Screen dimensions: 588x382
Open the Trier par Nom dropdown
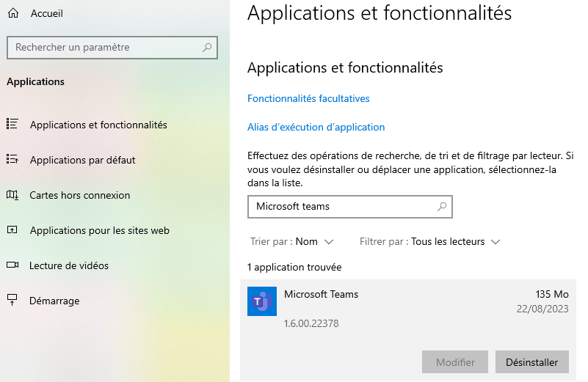[314, 241]
